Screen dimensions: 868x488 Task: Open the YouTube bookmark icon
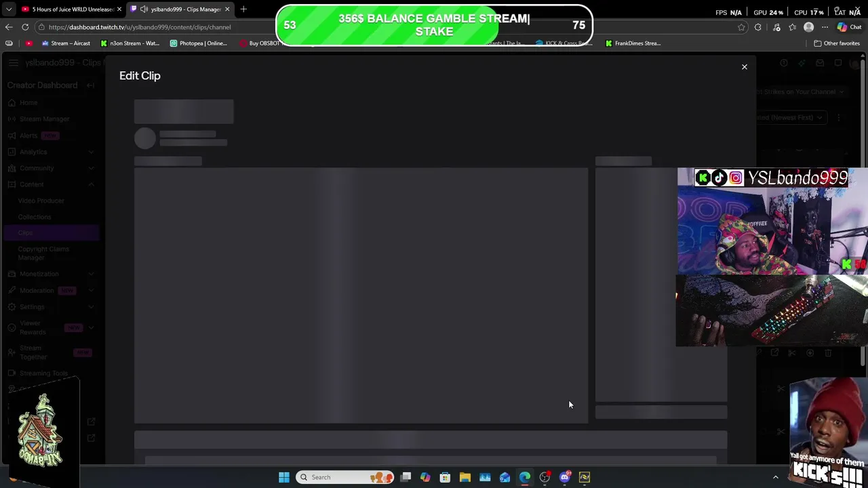[x=28, y=43]
